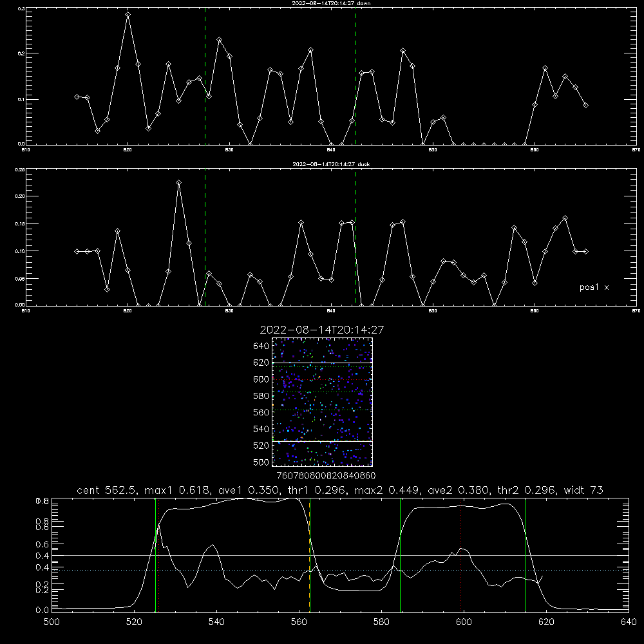Click x-axis label 620 of bottom plot
The height and width of the screenshot is (644, 644).
[x=546, y=621]
